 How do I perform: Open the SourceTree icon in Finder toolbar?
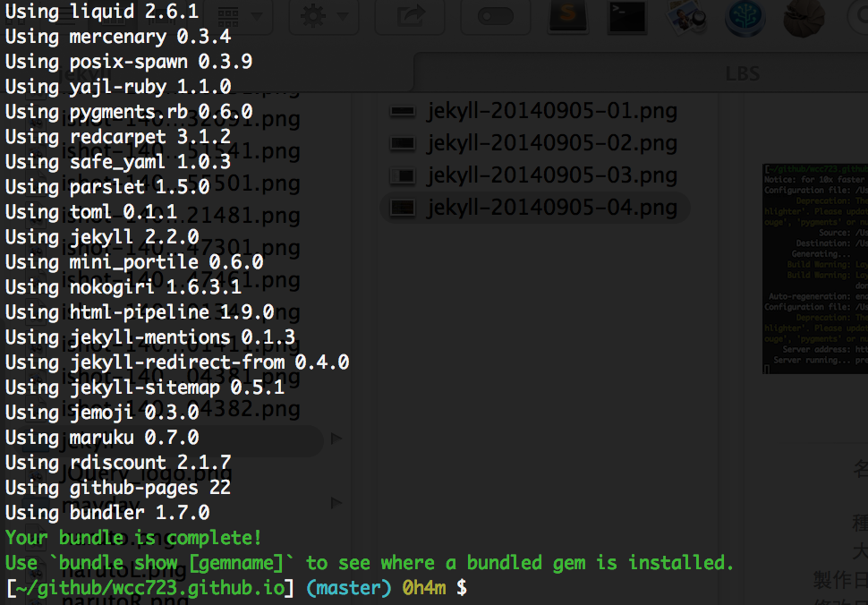point(745,17)
